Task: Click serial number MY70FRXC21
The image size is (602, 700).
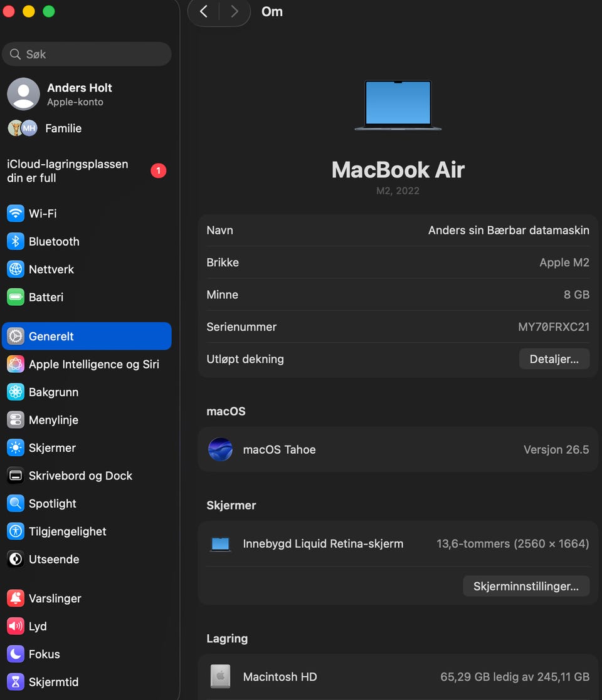Action: tap(554, 326)
